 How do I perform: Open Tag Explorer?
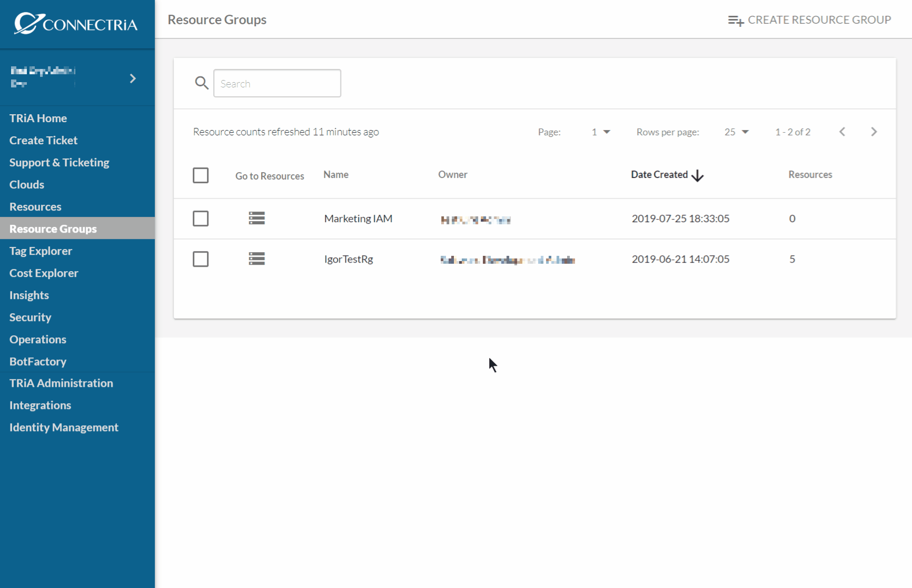point(41,251)
